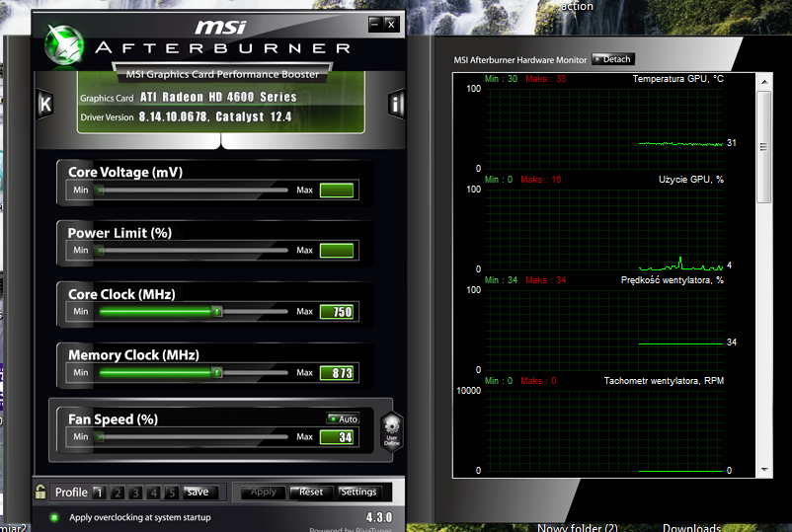Select profile slot 2
Screen dimensions: 792x532
[118, 493]
